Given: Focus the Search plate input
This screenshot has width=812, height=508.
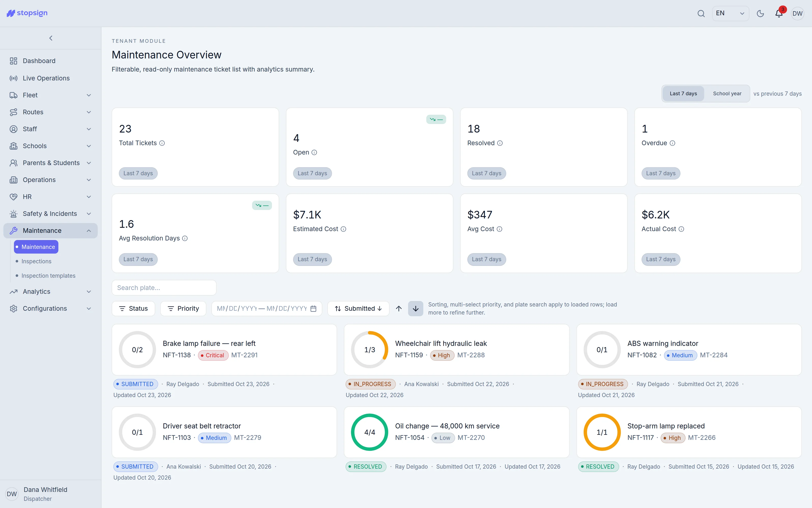Looking at the screenshot, I should [164, 288].
